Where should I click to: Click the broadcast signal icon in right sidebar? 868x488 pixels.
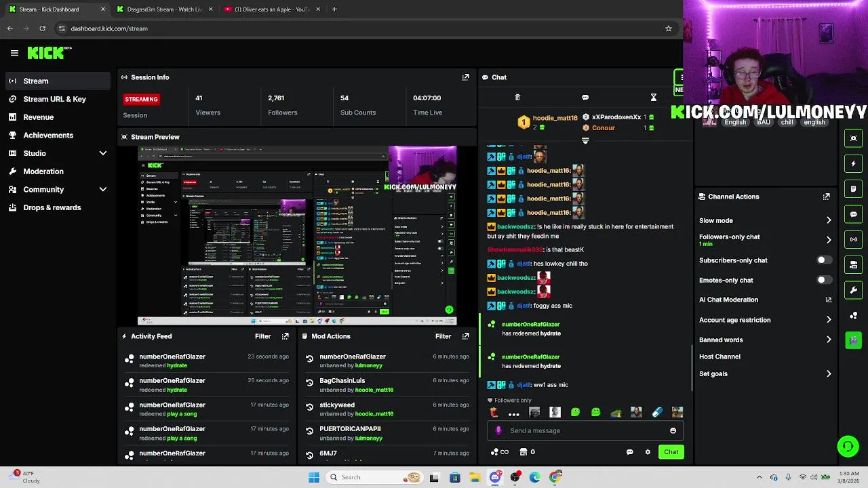coord(854,239)
